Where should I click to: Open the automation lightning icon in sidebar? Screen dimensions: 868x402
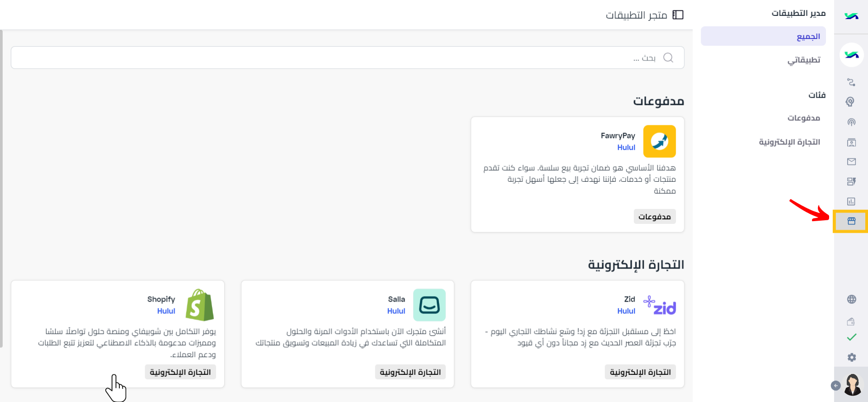tap(851, 181)
